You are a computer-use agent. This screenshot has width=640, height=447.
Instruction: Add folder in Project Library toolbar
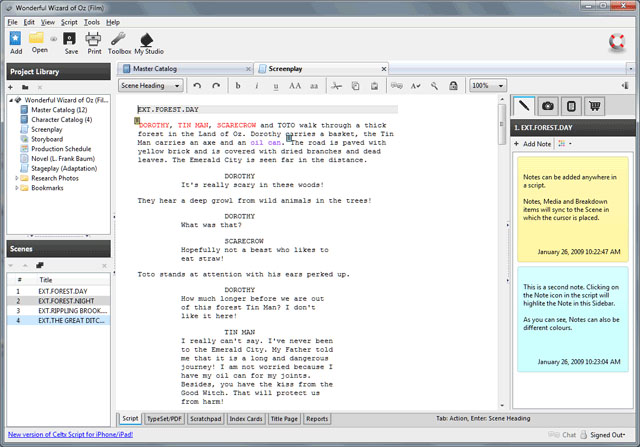pyautogui.click(x=25, y=87)
